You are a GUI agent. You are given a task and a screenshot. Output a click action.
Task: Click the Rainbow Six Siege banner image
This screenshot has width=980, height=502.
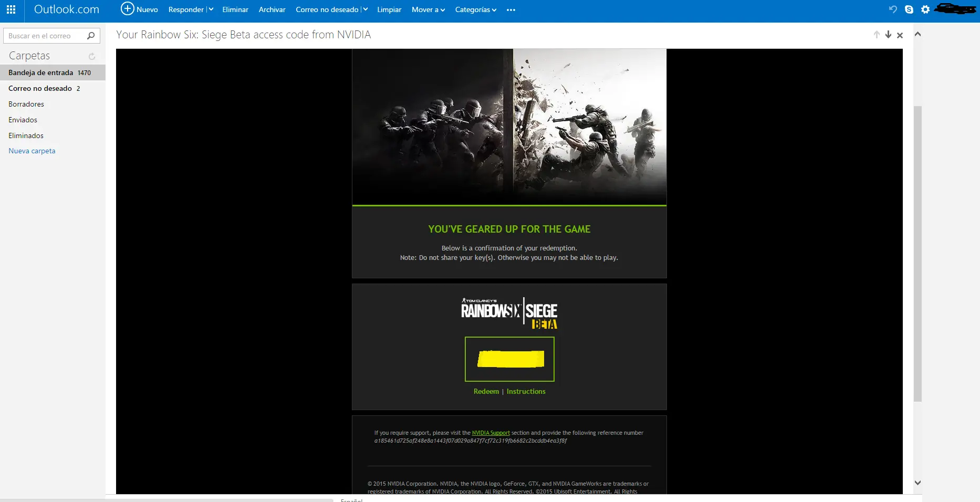509,127
